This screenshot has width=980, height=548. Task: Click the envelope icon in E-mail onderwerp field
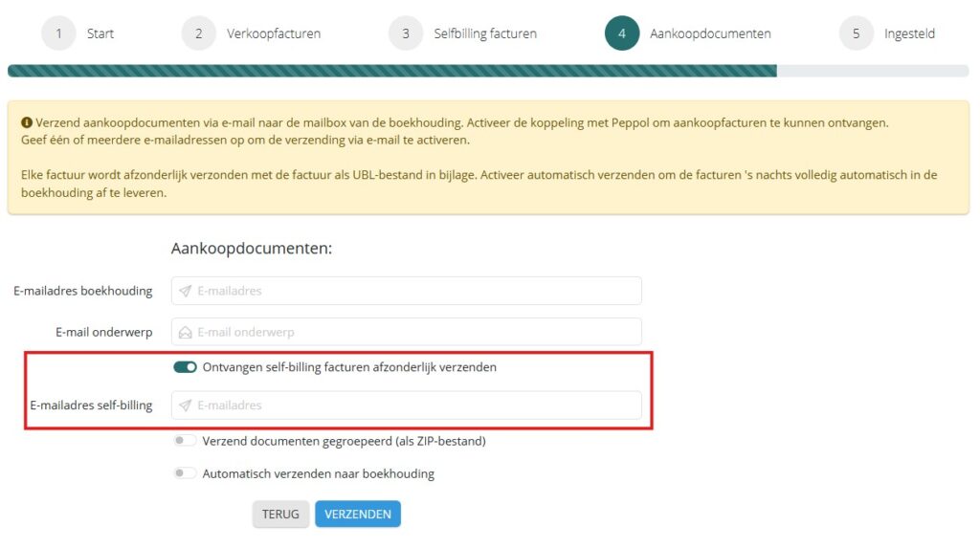point(186,333)
